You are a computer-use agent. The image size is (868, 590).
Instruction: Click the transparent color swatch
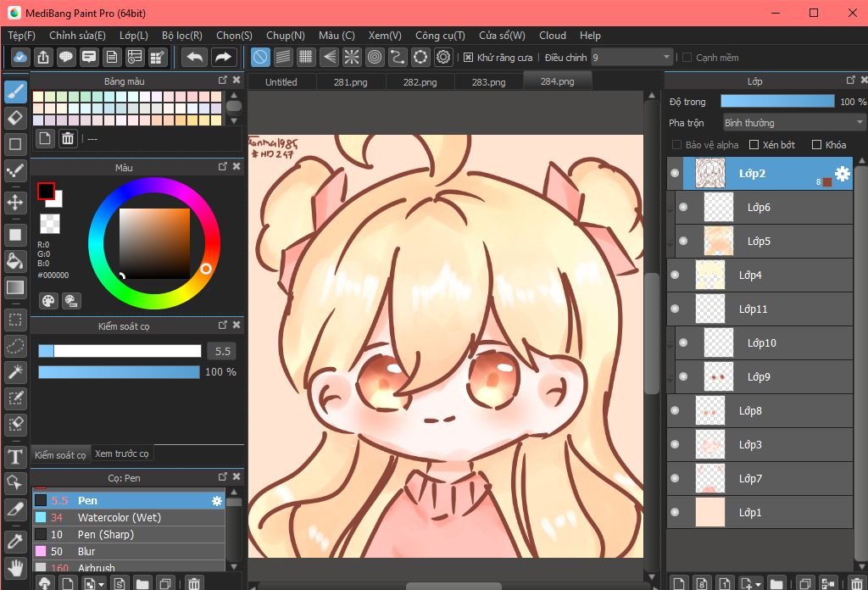click(50, 224)
